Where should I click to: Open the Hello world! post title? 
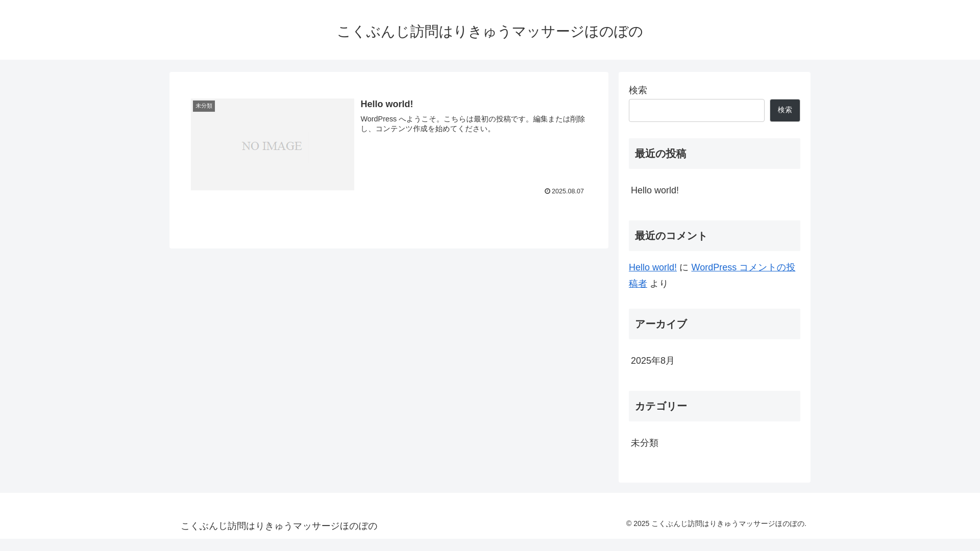pyautogui.click(x=387, y=104)
